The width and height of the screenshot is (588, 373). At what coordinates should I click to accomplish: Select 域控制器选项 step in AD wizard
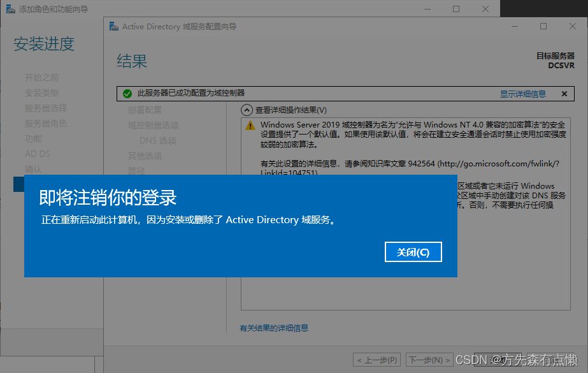click(x=154, y=126)
